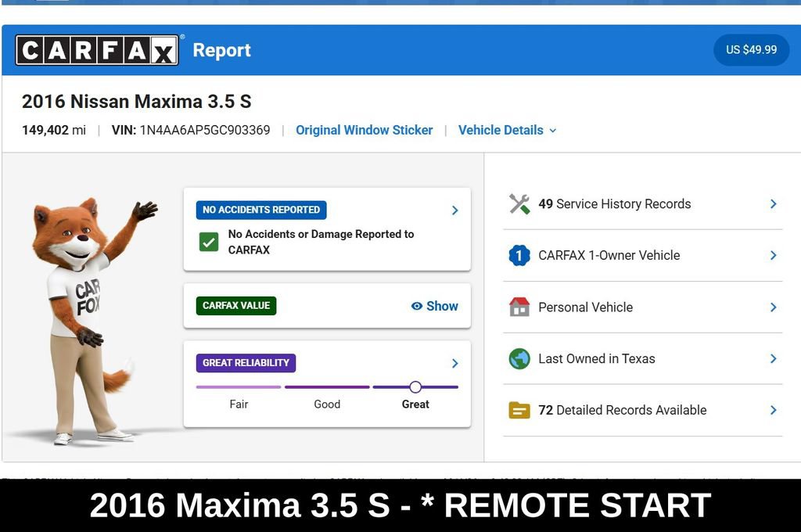The image size is (801, 532).
Task: Open the Original Window Sticker link
Action: [364, 131]
